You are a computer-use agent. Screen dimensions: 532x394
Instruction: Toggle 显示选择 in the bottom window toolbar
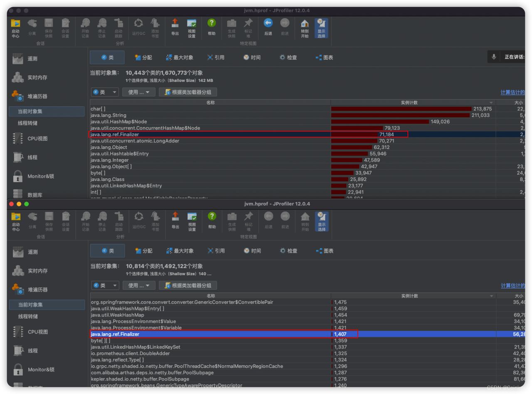point(322,221)
